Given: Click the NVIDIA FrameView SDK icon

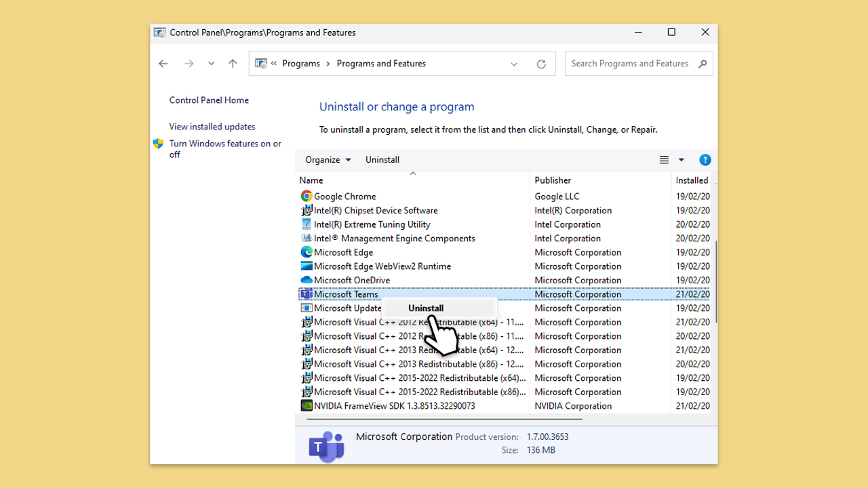Looking at the screenshot, I should (307, 406).
